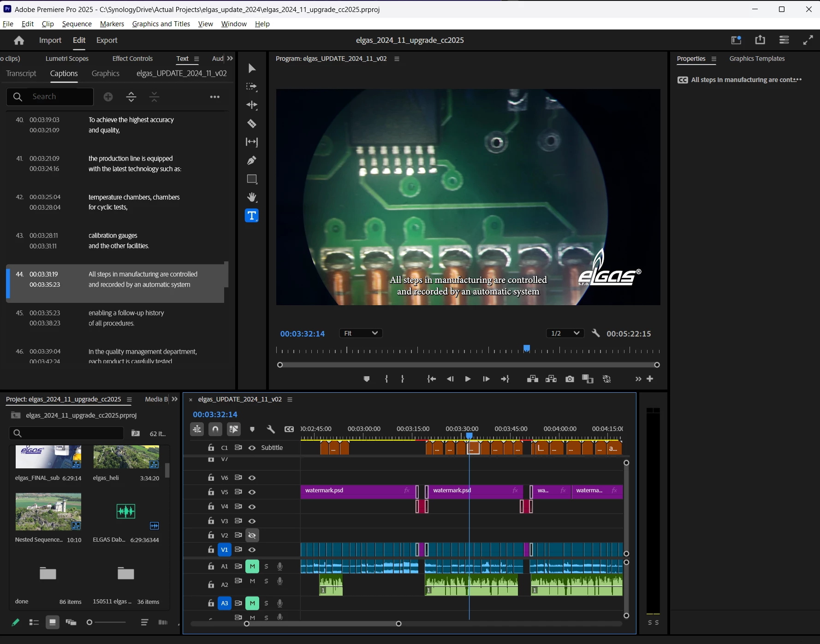Activate the Type tool

coord(252,216)
